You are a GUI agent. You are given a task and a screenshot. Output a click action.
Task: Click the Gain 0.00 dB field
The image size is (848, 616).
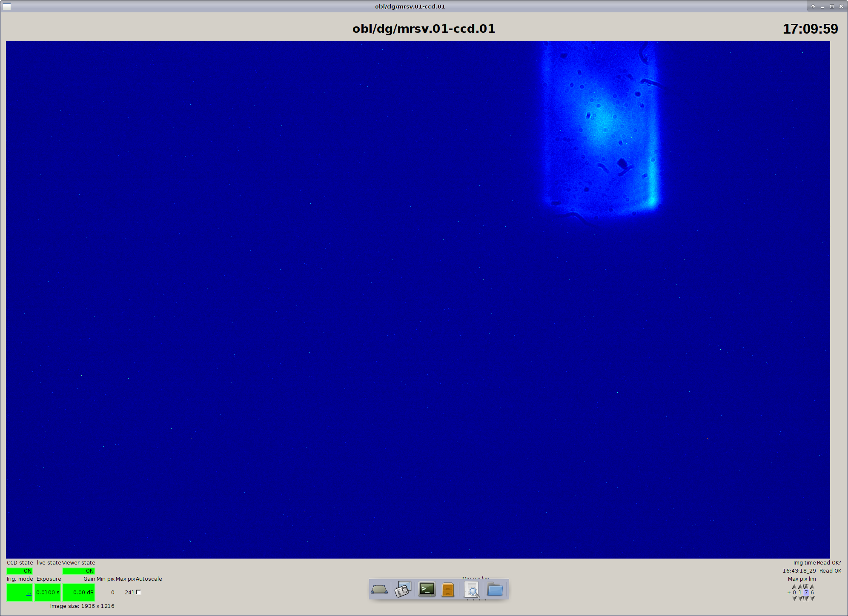pos(79,593)
